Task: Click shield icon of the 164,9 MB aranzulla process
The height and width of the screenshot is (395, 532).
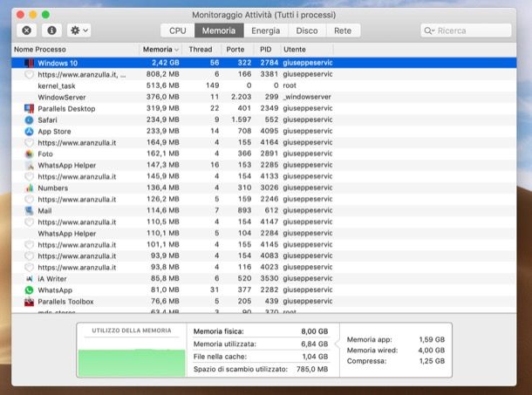Action: (x=29, y=142)
